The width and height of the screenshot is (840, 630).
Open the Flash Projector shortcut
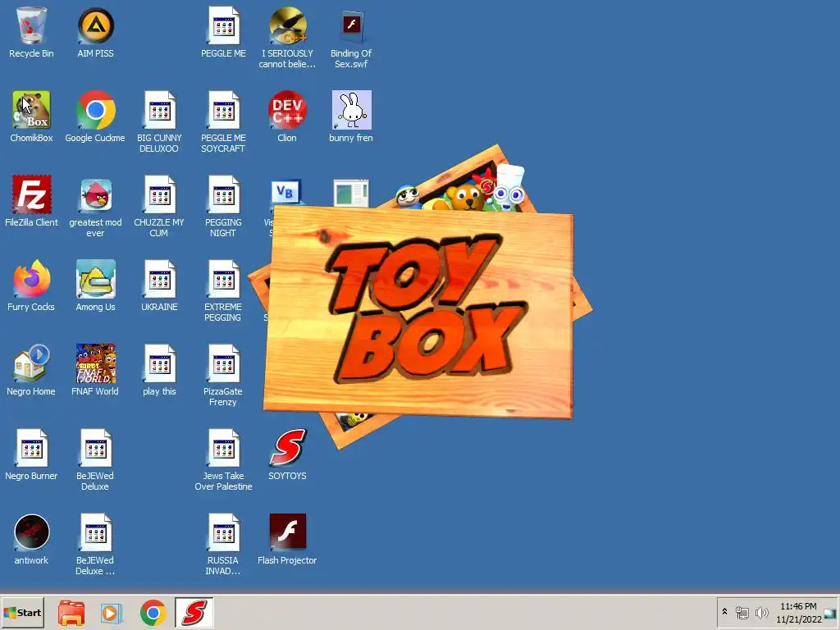pos(287,532)
